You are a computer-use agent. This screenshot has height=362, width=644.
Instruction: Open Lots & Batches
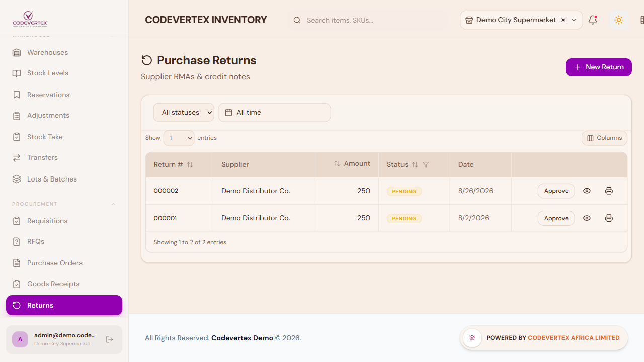click(64, 179)
